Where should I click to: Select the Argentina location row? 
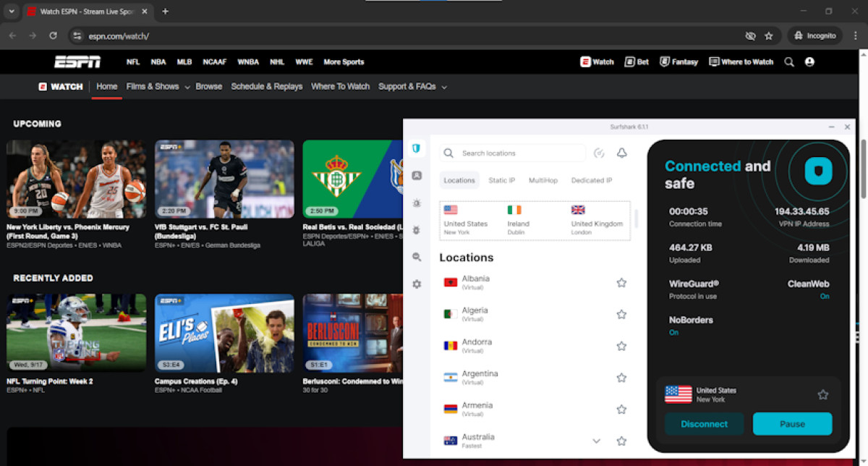535,378
